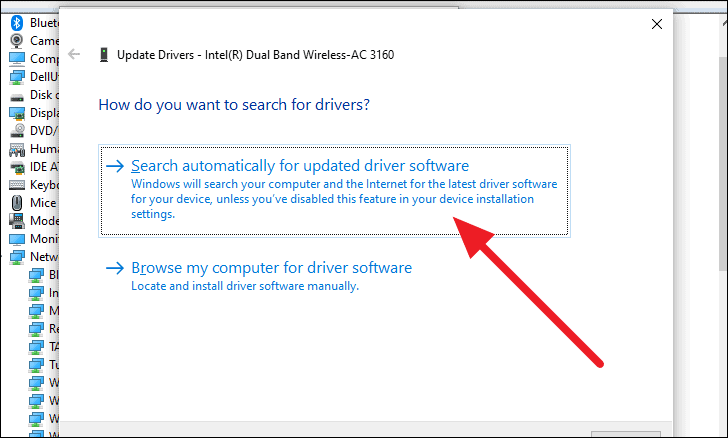Select the network adapter row starting with "Re"
728x438 pixels.
click(x=44, y=329)
